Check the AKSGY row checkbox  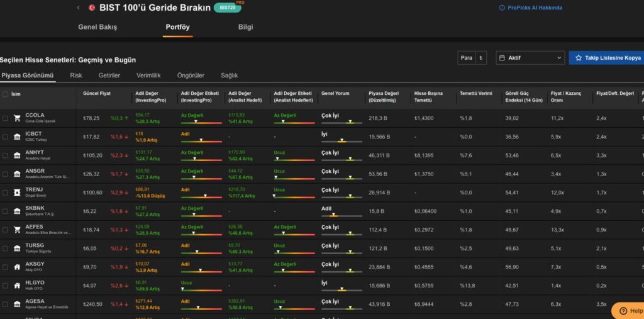pos(5,267)
